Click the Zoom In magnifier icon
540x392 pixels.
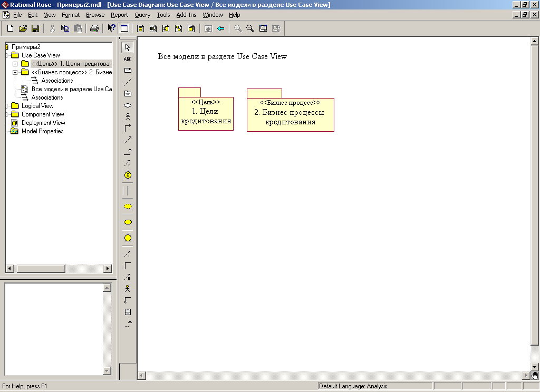point(238,28)
